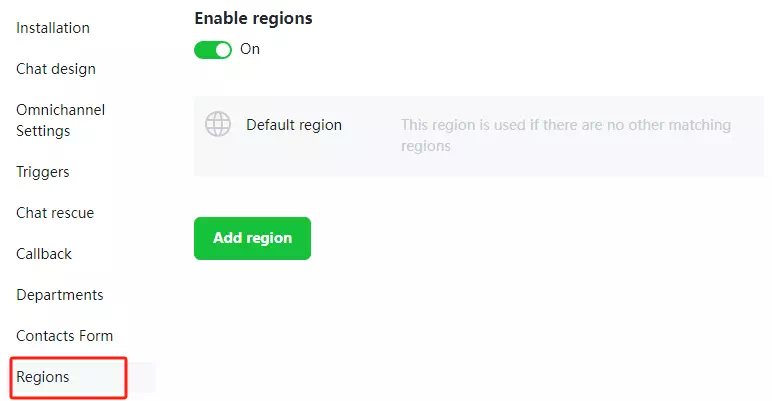Open the Installation settings section

(x=53, y=28)
